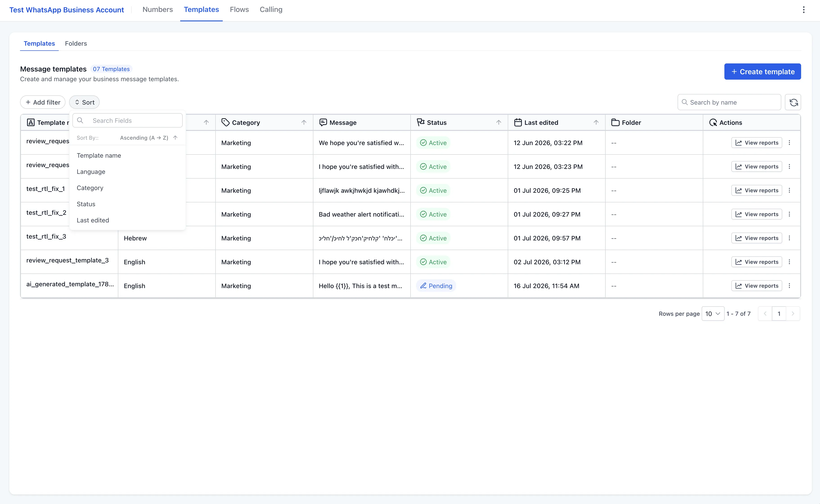
Task: Open the Folders sub-tab
Action: (76, 43)
